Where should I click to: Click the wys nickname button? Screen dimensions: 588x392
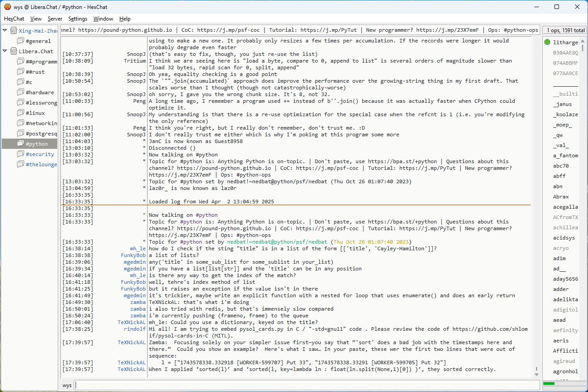click(x=67, y=385)
